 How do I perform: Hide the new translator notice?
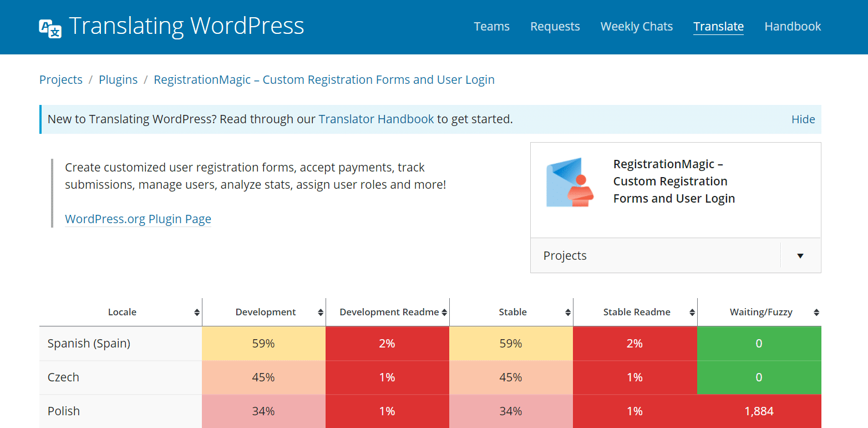tap(803, 119)
